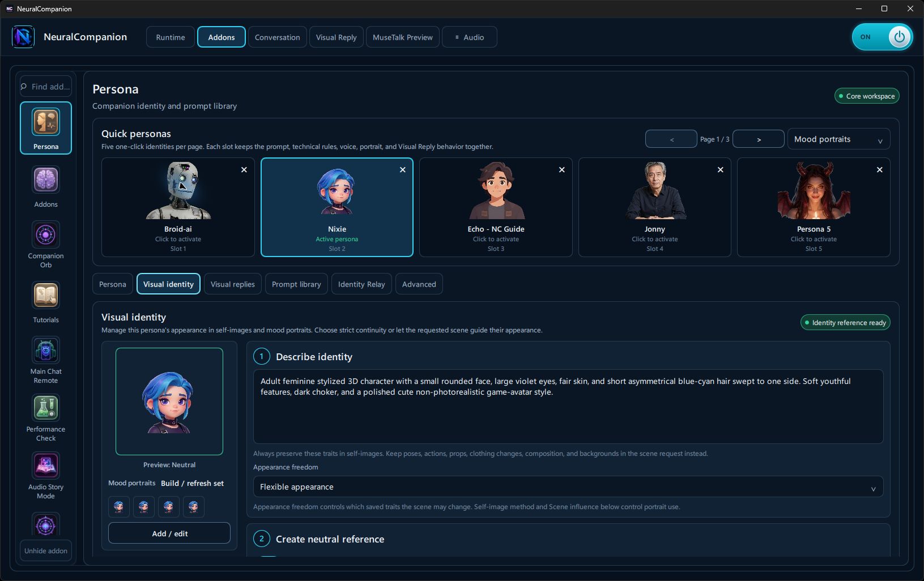Screen dimensions: 924x581
Task: Open the Mood portraits dropdown
Action: (x=838, y=139)
